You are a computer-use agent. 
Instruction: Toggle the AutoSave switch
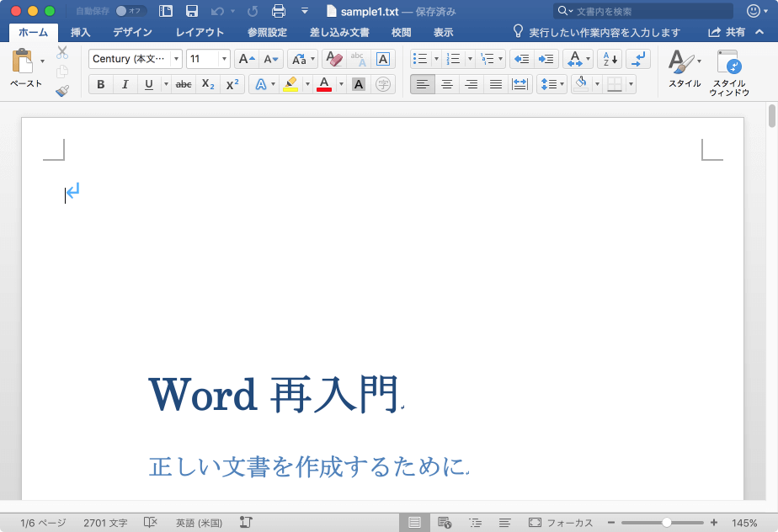[x=131, y=11]
